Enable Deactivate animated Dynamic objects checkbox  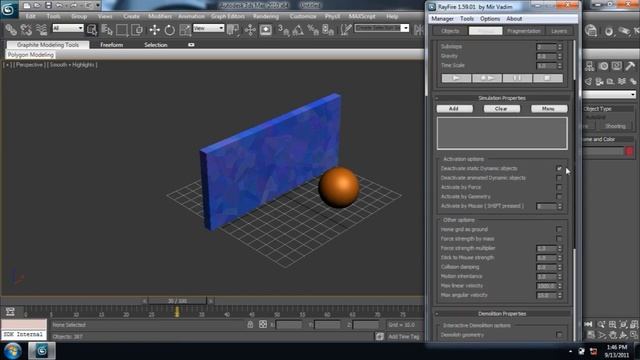click(x=559, y=178)
